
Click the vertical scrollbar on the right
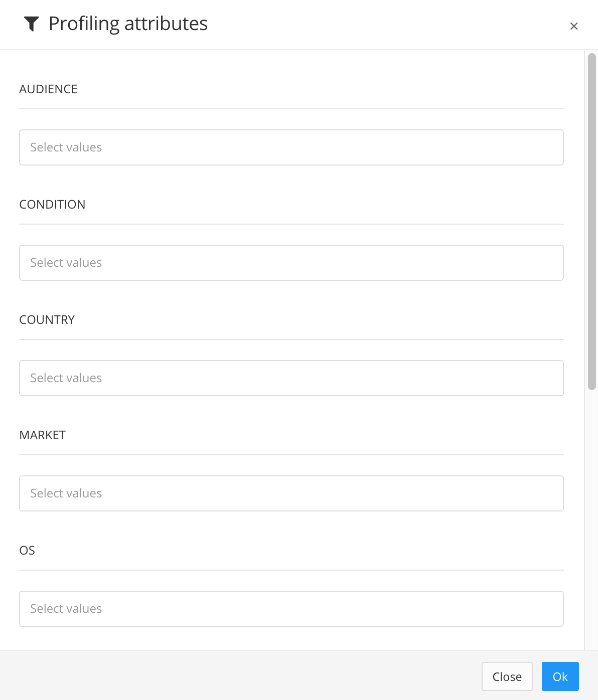tap(591, 221)
